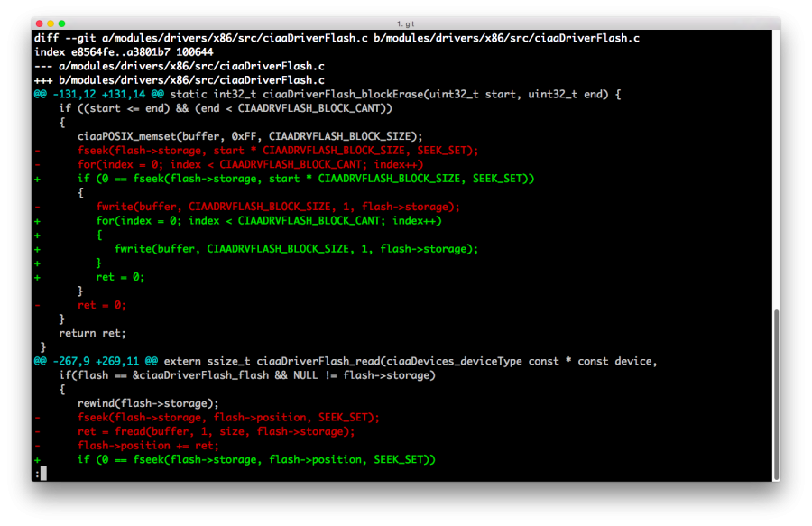Image resolution: width=812 pixels, height=526 pixels.
Task: Click the '+++ b/modules/drivers' file line
Action: pyautogui.click(x=180, y=79)
